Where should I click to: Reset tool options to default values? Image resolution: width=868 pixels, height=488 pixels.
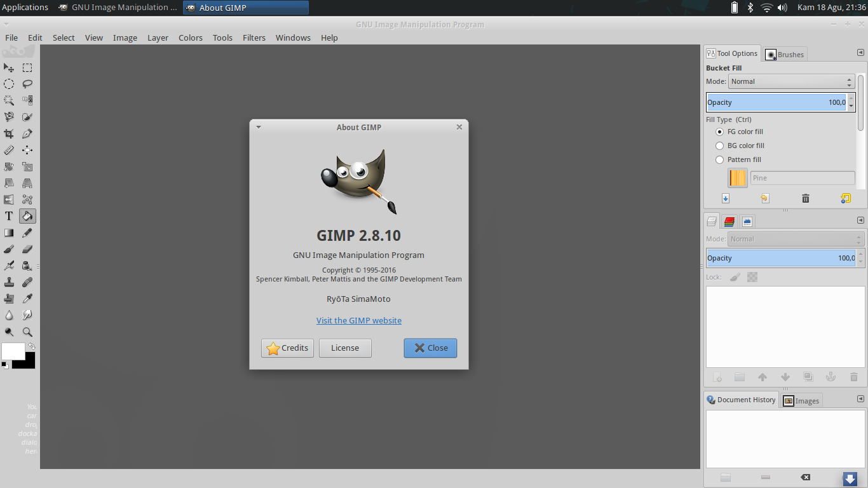click(x=845, y=198)
